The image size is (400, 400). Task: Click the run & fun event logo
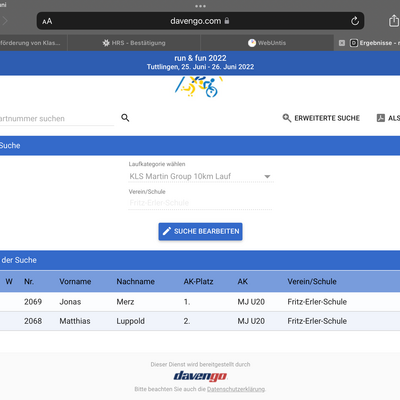(x=199, y=87)
